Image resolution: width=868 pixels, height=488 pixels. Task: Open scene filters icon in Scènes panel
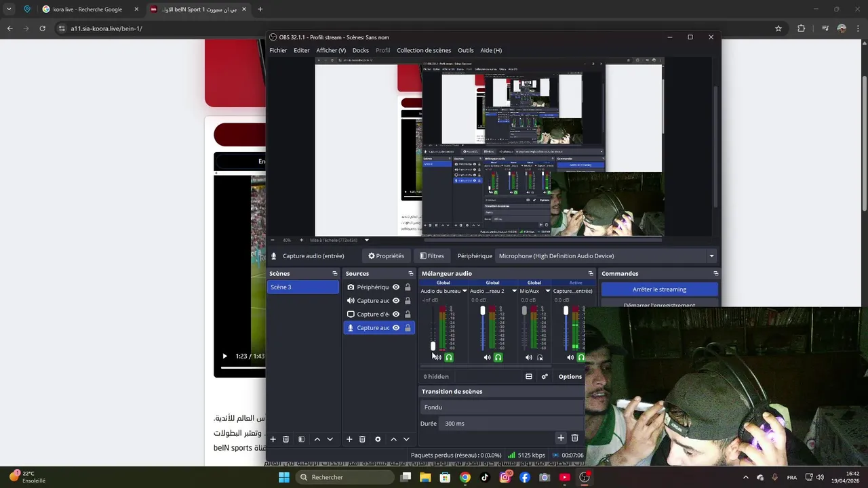(302, 439)
